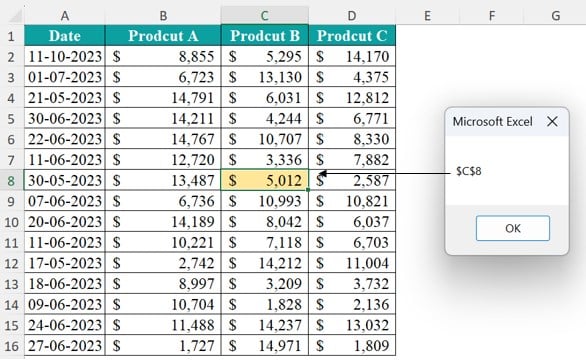
Task: Select date cell 22-06-2023
Action: pyautogui.click(x=65, y=139)
